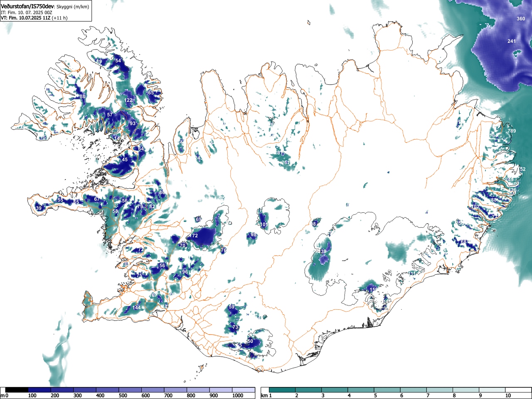This screenshot has height=399, width=532.
Task: Click the 73 visibility value
Action: click(235, 327)
